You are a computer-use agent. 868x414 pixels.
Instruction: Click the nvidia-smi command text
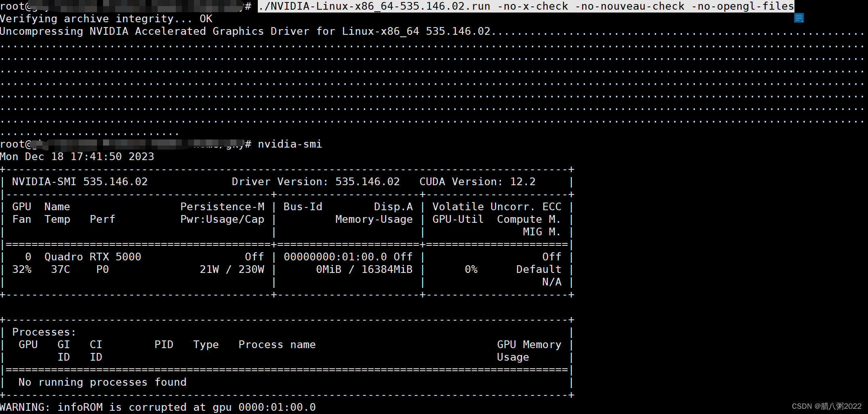(x=290, y=144)
